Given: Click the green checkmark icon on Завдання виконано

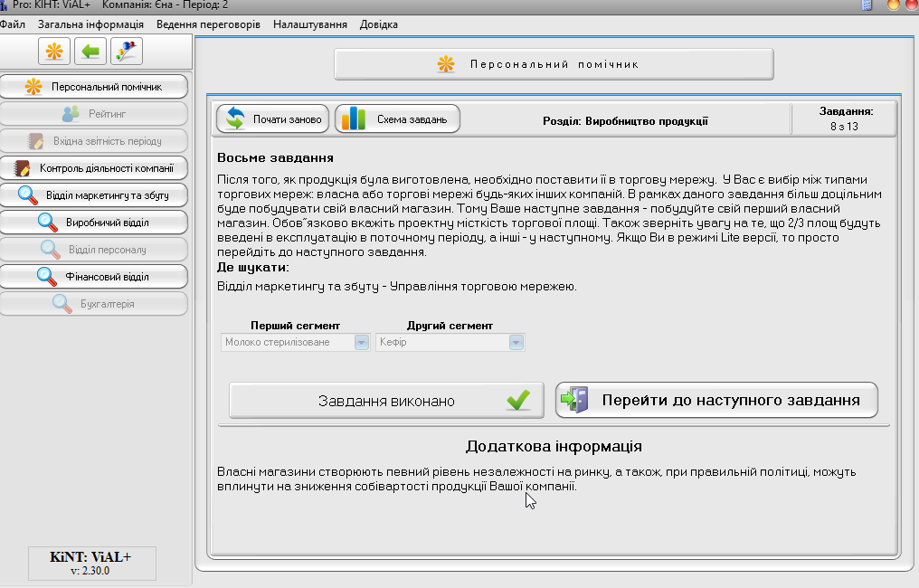Looking at the screenshot, I should [x=518, y=400].
